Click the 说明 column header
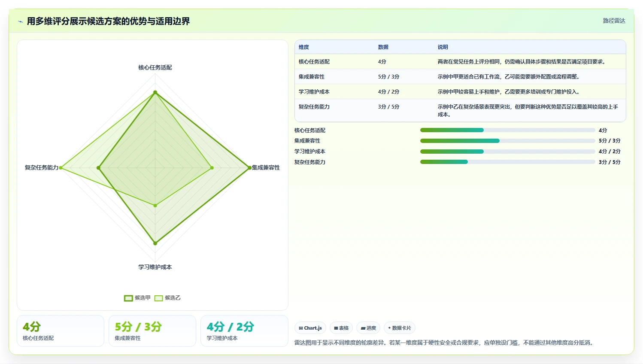Screen dimensions: 643x364 (x=443, y=47)
